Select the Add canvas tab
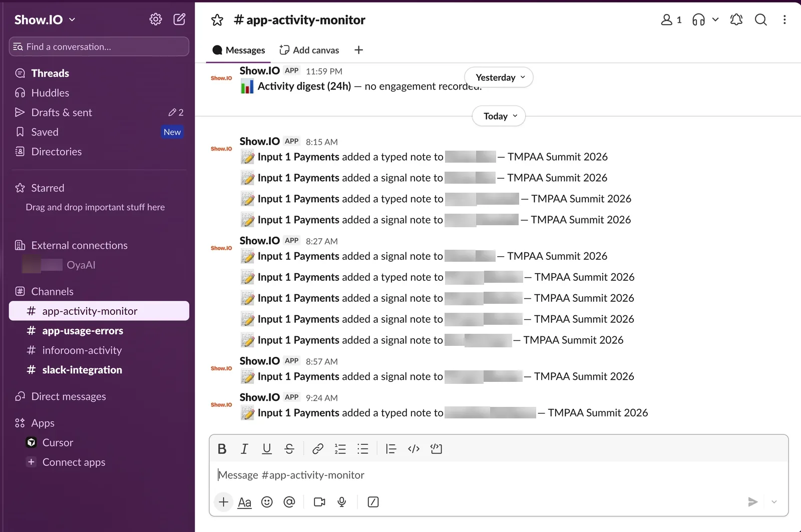Viewport: 801px width, 532px height. pos(309,50)
